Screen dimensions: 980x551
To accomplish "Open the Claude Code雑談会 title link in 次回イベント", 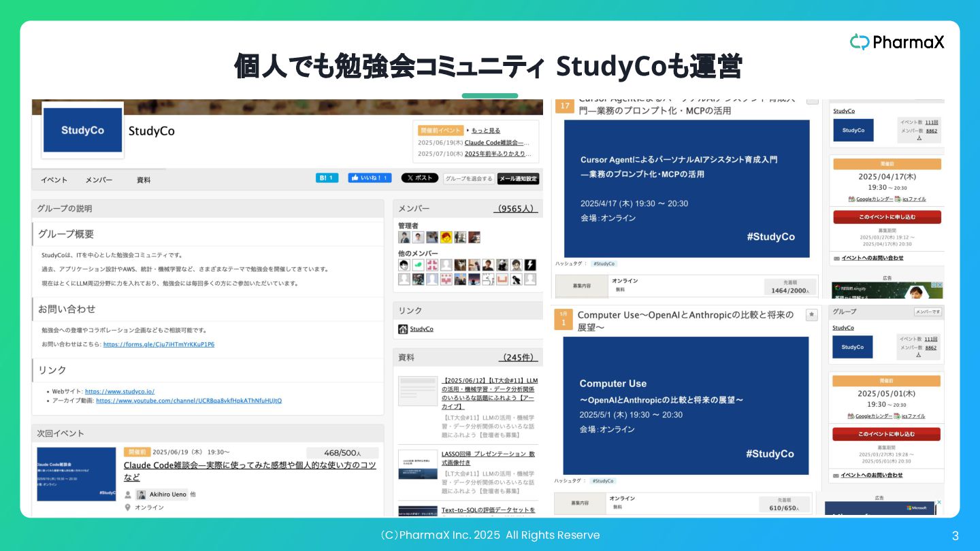I will click(250, 471).
